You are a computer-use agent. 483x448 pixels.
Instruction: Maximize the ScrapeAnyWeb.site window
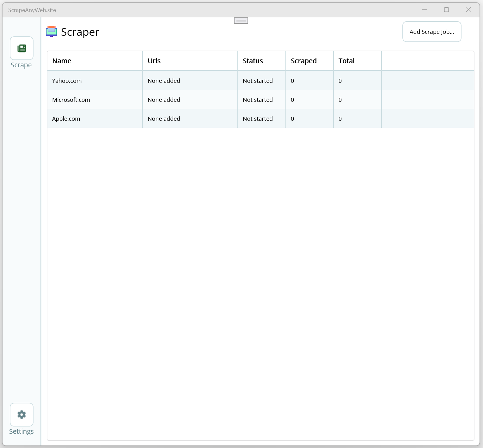pos(446,10)
